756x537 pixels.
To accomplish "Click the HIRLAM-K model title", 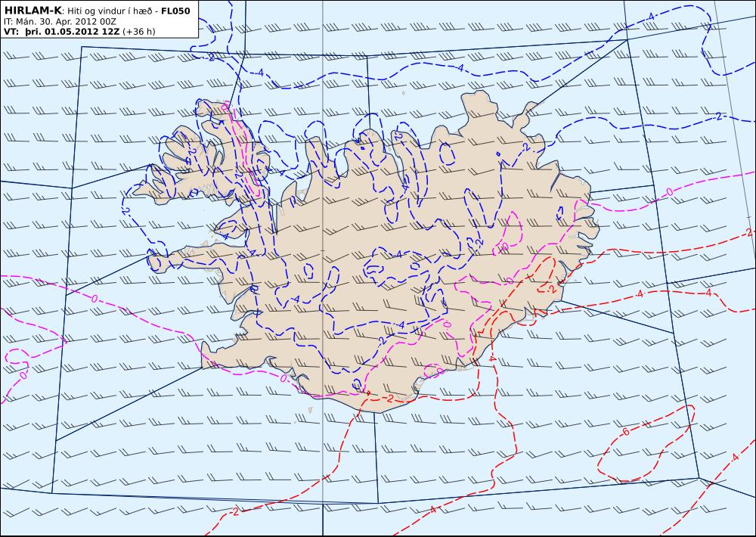I will 33,11.
